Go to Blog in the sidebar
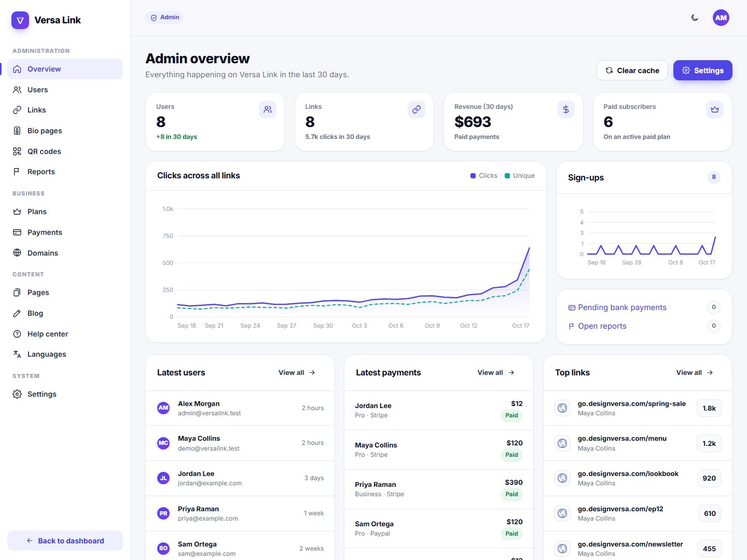747x560 pixels. pyautogui.click(x=65, y=313)
